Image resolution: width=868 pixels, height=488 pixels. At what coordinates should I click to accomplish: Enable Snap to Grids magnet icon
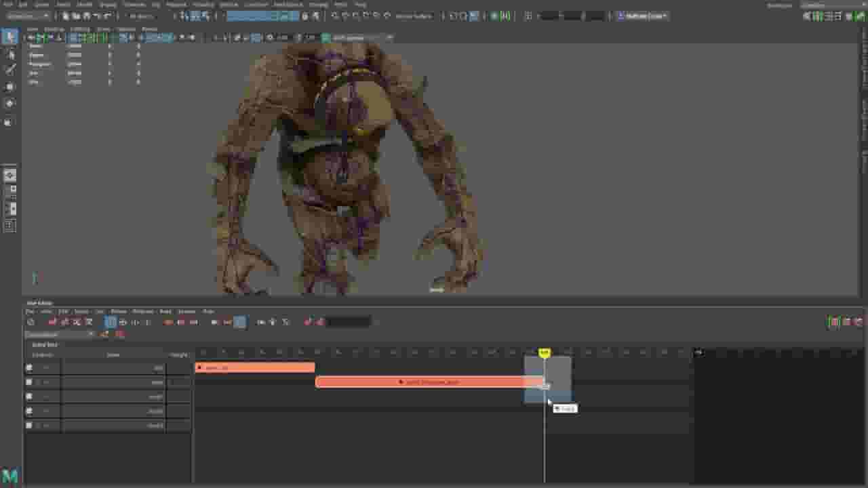click(x=335, y=16)
